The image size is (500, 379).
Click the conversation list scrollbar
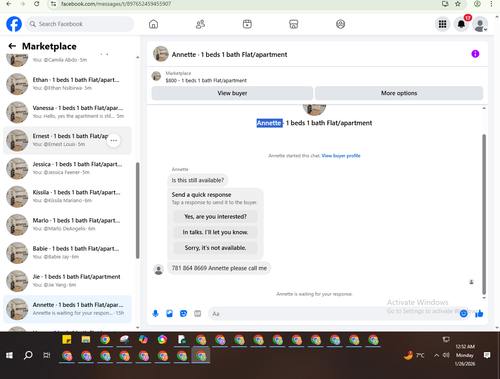(137, 210)
